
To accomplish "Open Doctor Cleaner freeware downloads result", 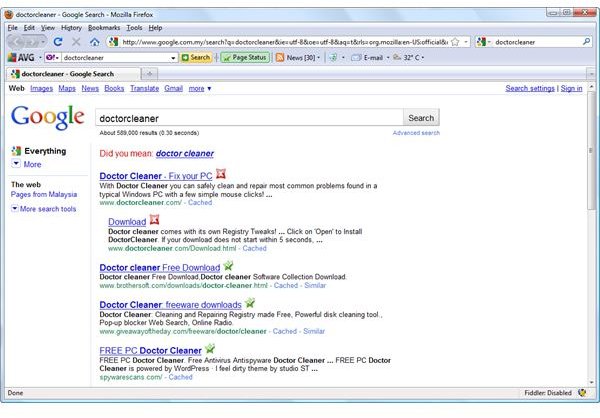I will click(x=170, y=305).
